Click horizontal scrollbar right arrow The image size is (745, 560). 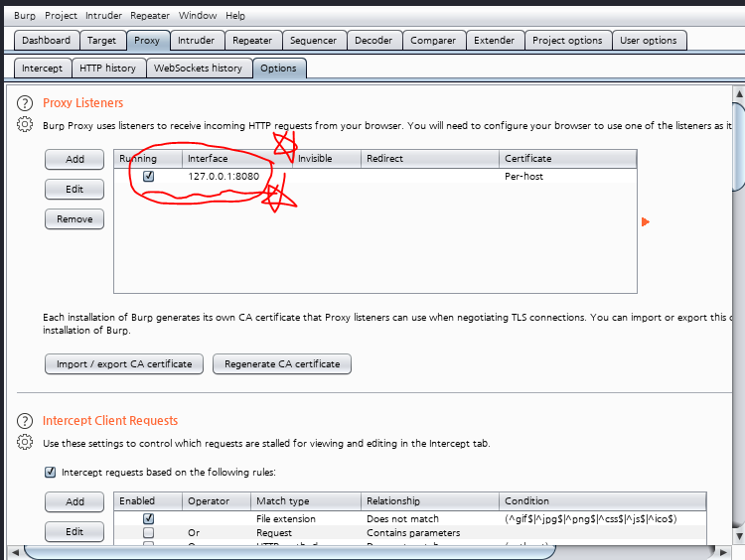[723, 552]
